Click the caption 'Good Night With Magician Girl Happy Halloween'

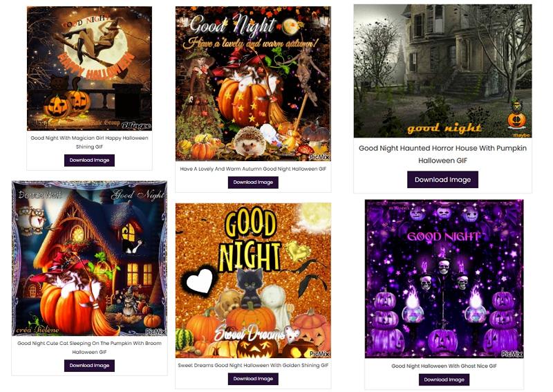click(x=89, y=138)
